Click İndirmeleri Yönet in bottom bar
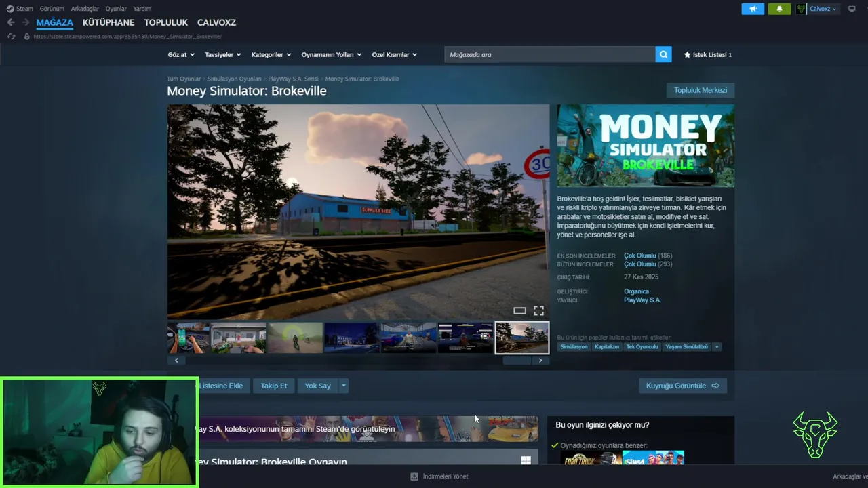This screenshot has width=868, height=488. click(x=445, y=476)
